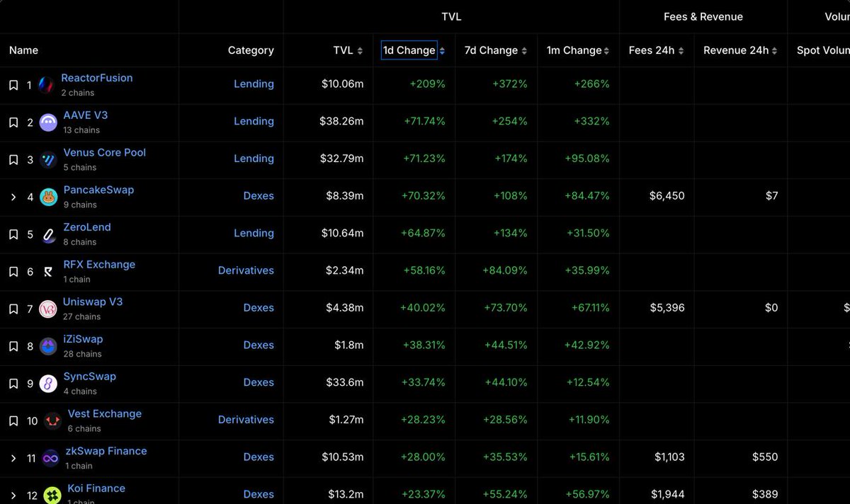
Task: Open the ReactorFusion protocol link
Action: (96, 78)
